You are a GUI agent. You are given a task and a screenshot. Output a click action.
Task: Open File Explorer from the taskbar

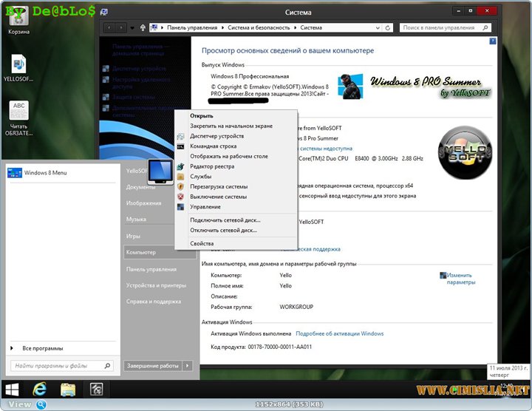68,389
